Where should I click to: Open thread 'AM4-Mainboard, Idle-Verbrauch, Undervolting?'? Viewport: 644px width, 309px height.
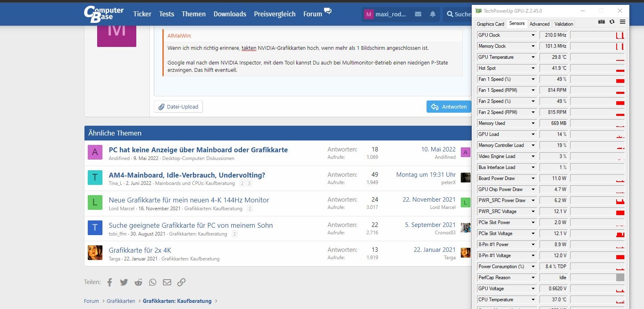(x=187, y=175)
